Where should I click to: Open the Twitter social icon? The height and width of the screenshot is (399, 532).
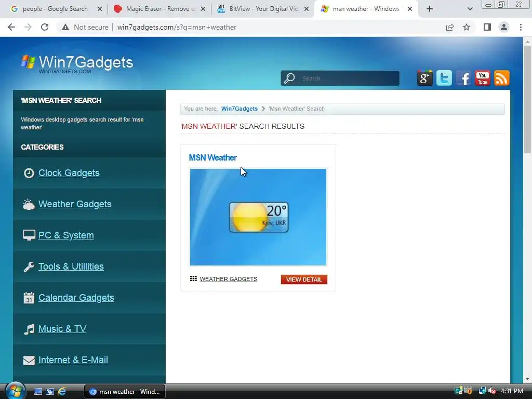444,78
